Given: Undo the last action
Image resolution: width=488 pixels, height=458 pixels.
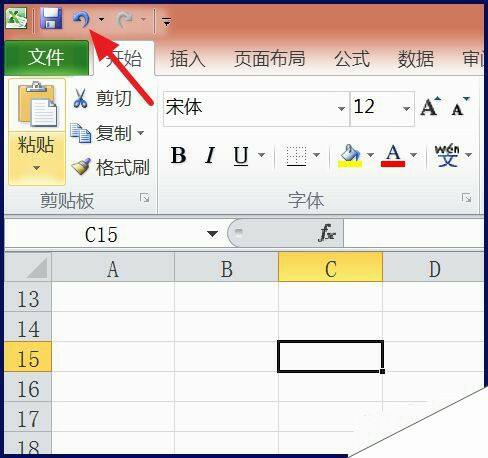Looking at the screenshot, I should click(x=81, y=19).
